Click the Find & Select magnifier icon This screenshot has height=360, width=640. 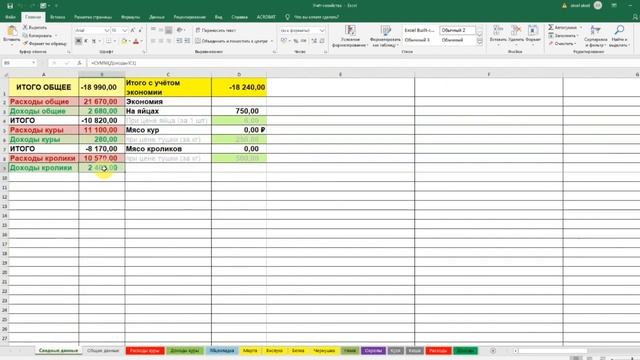click(619, 30)
